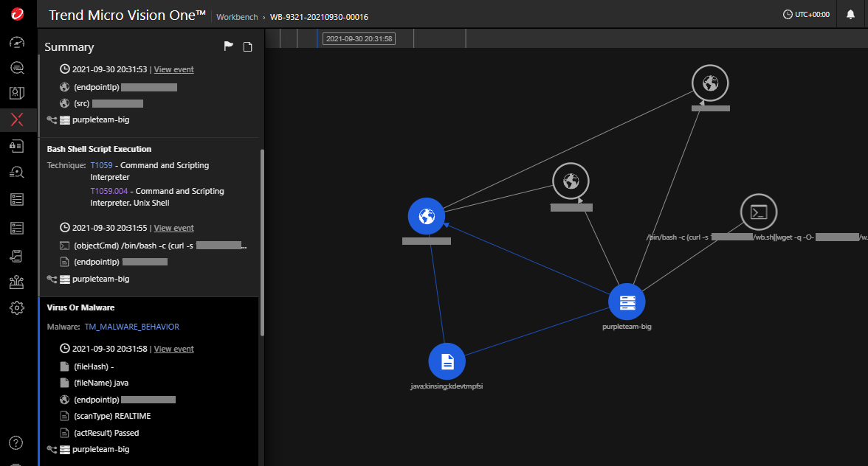
Task: Select the purpleteam-big server node
Action: pyautogui.click(x=627, y=302)
